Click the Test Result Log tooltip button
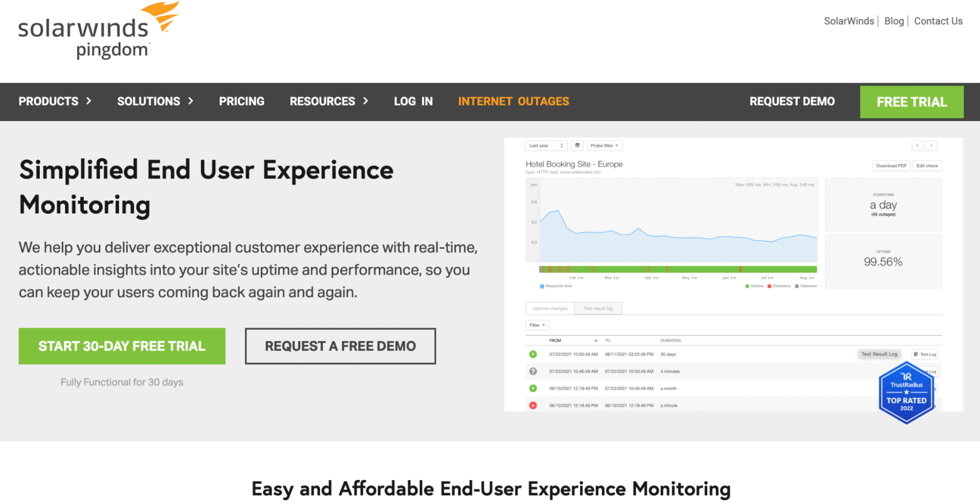Screen dimensions: 980x504 pyautogui.click(x=879, y=354)
